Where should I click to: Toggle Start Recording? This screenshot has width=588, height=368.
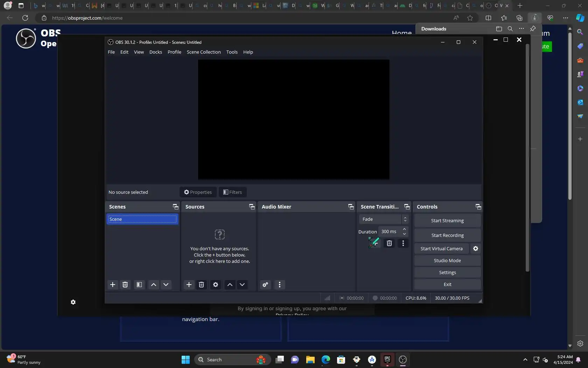coord(447,235)
